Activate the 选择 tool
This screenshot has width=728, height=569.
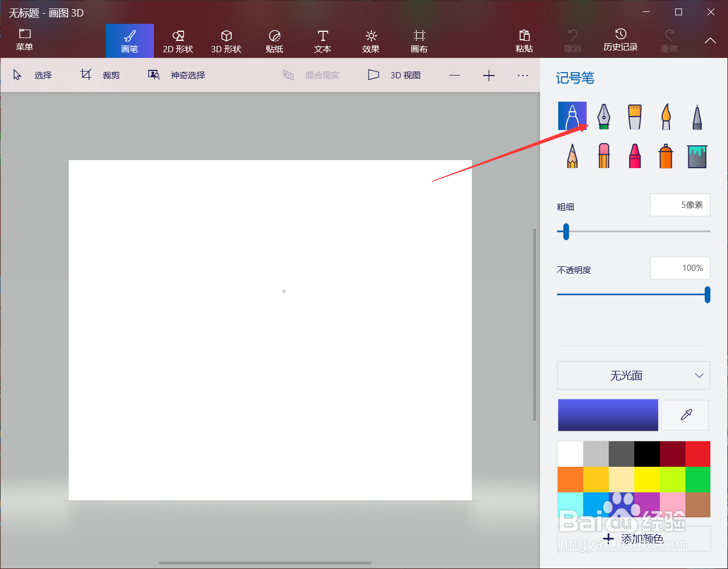pos(32,75)
